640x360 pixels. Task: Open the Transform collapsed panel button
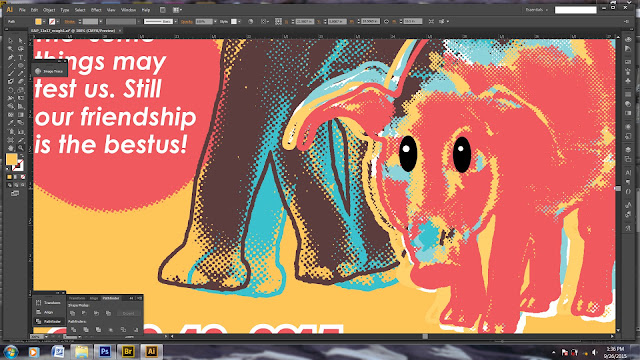tap(49, 303)
